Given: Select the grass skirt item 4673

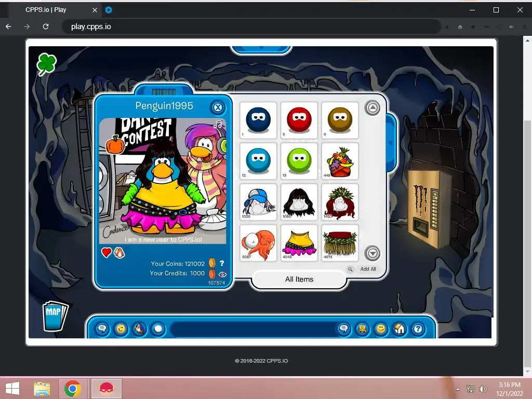Looking at the screenshot, I should click(x=340, y=243).
